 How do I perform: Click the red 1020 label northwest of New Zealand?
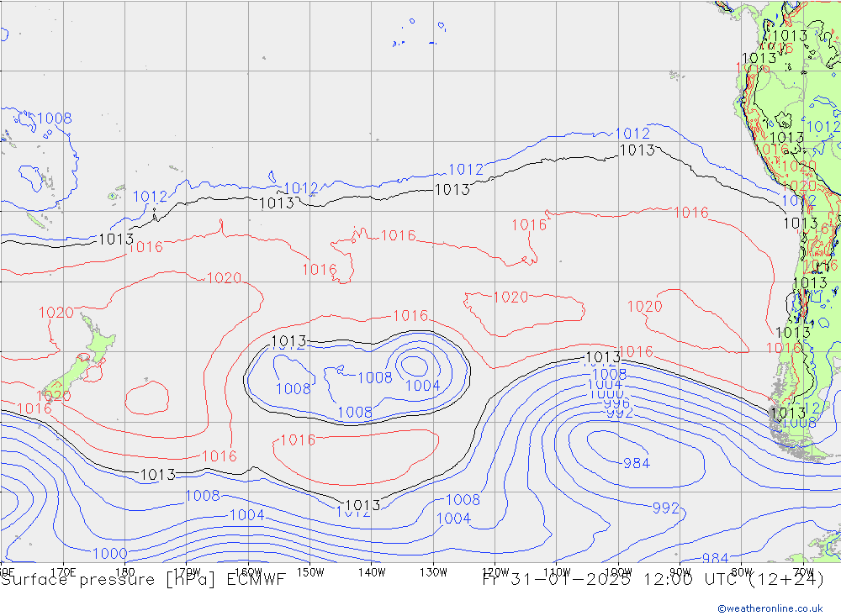pos(56,313)
